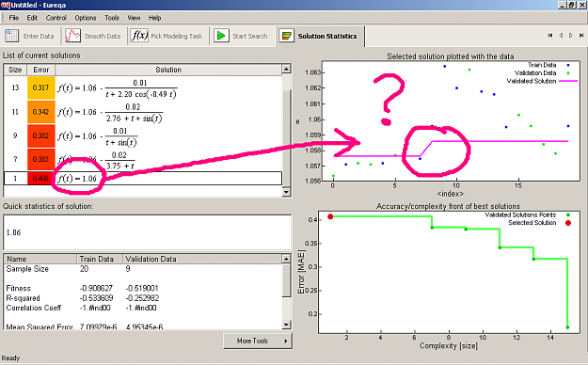Expand the More Tools arrow
This screenshot has width=588, height=365.
click(x=286, y=341)
